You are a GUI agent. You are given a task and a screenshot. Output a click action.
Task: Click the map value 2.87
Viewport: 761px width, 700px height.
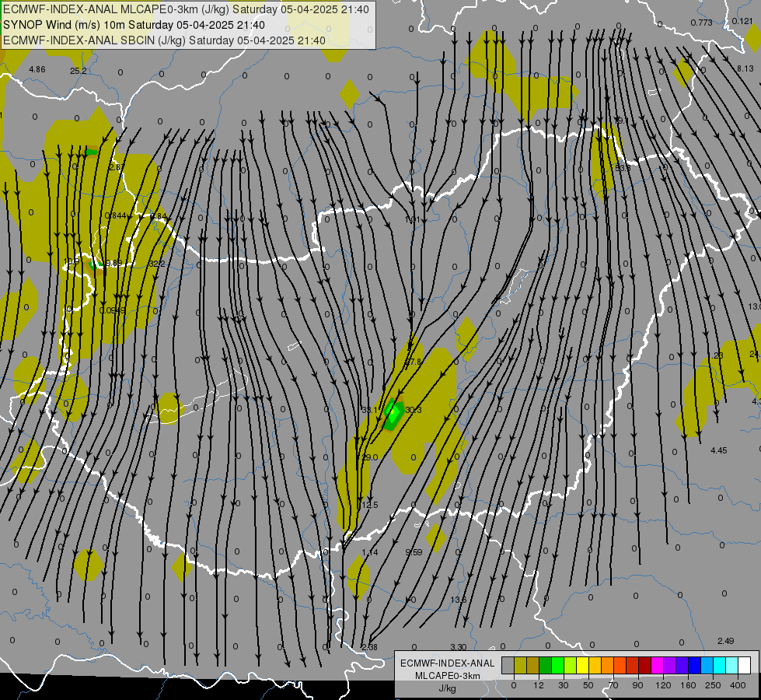point(117,167)
